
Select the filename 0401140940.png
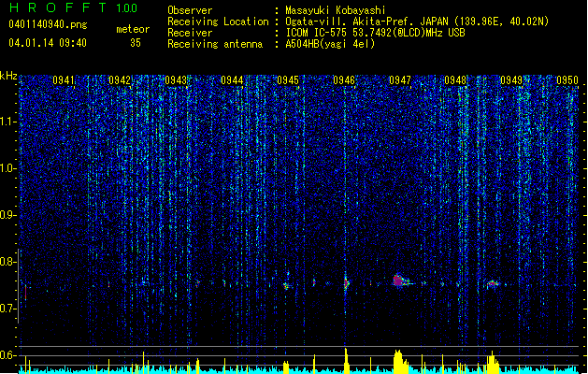coord(48,24)
